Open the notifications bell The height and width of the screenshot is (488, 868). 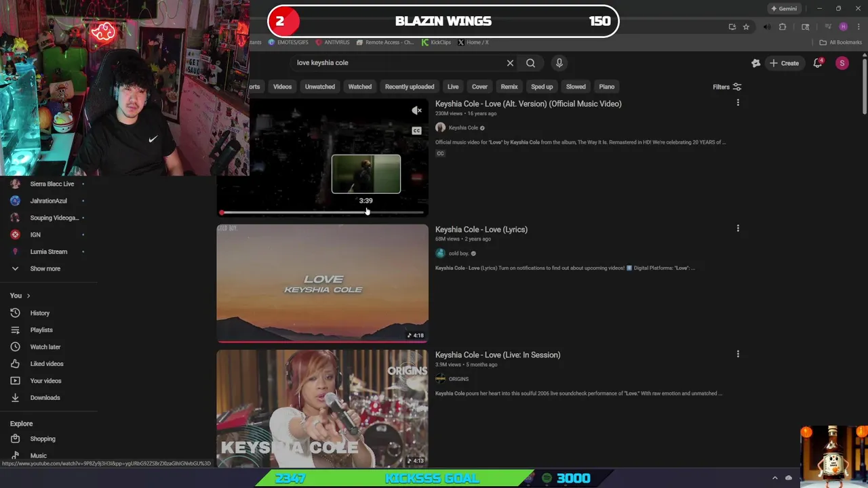(818, 63)
